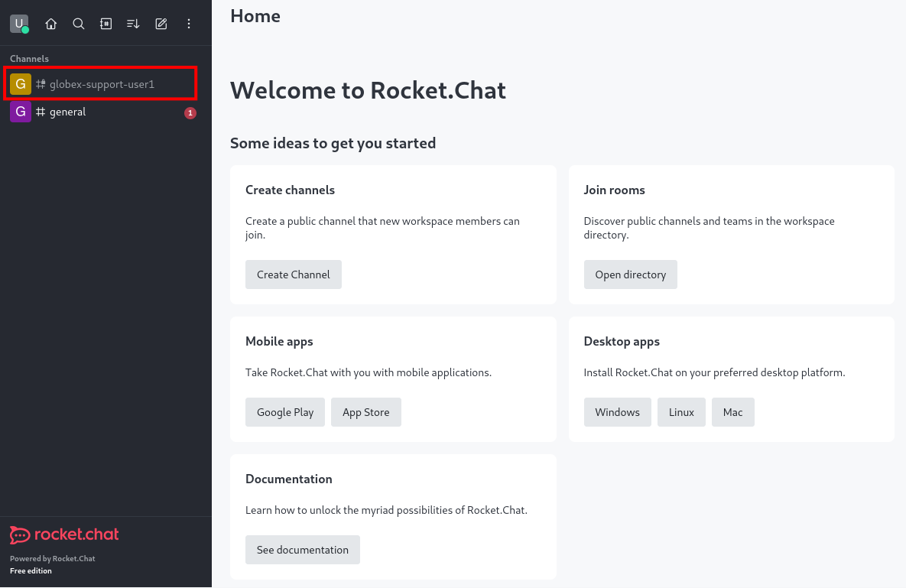
Task: Click the purple G avatar of general
Action: pyautogui.click(x=20, y=112)
